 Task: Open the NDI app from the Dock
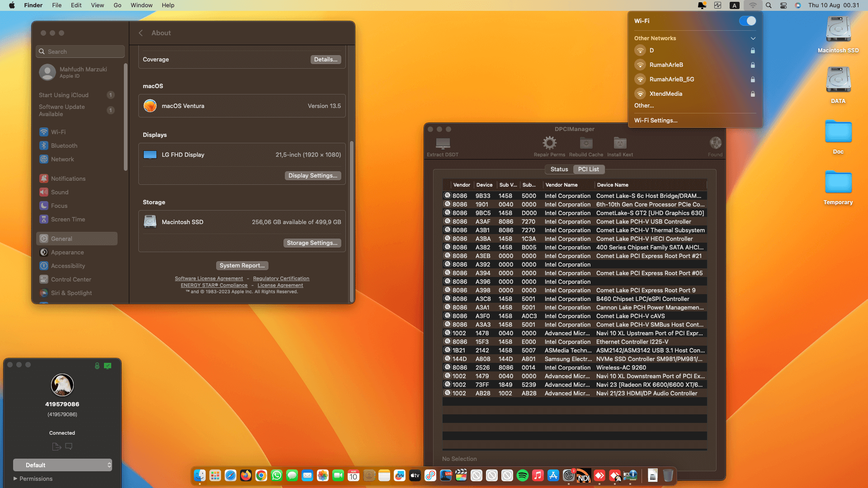[x=584, y=475]
